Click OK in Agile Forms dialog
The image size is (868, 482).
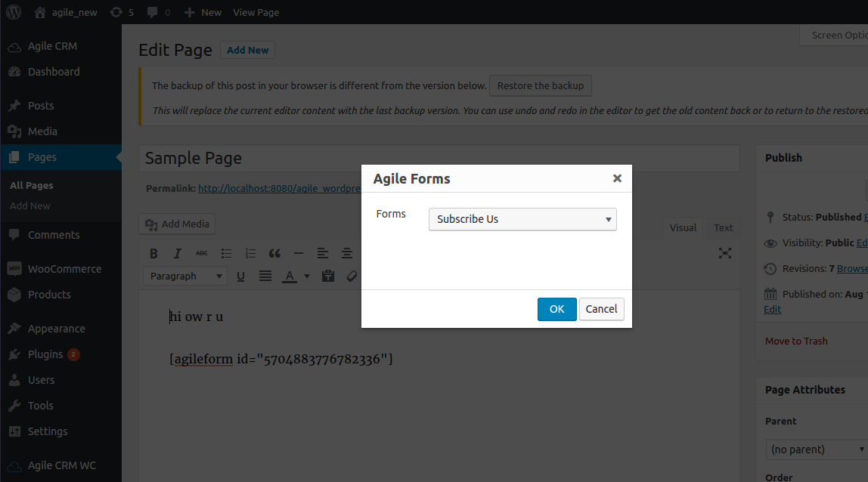click(x=557, y=309)
